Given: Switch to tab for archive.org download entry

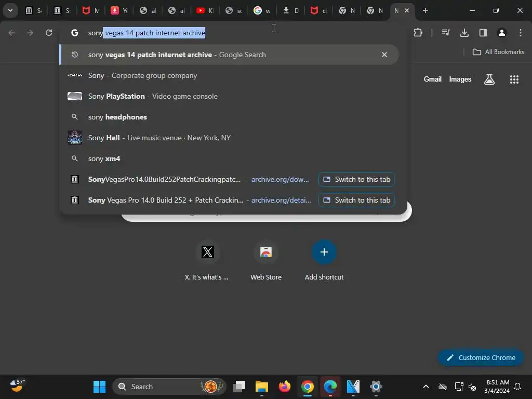Looking at the screenshot, I should click(356, 179).
